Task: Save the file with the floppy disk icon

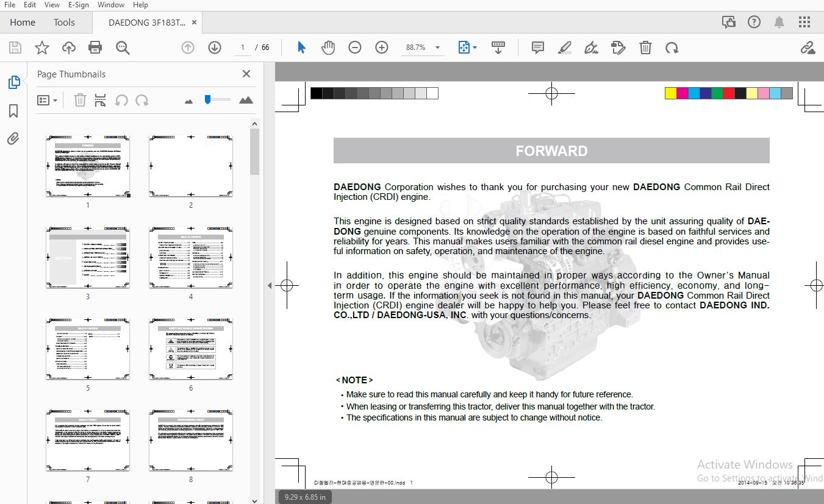Action: 15,48
